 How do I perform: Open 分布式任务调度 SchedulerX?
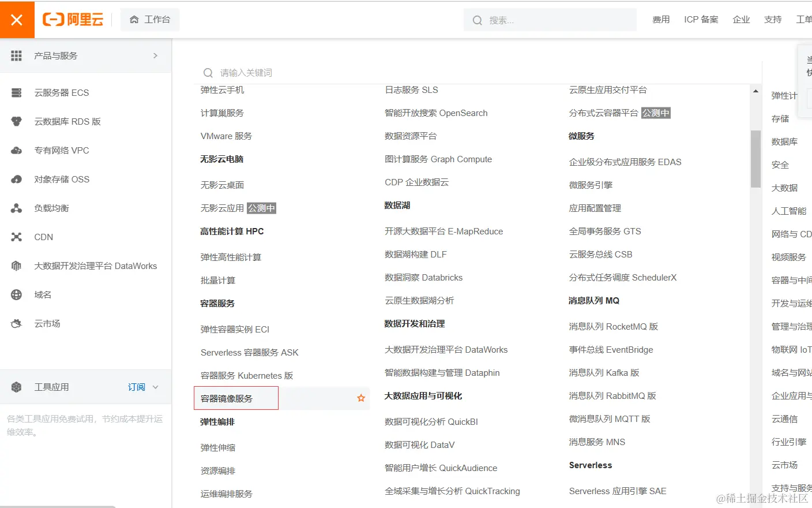(623, 277)
